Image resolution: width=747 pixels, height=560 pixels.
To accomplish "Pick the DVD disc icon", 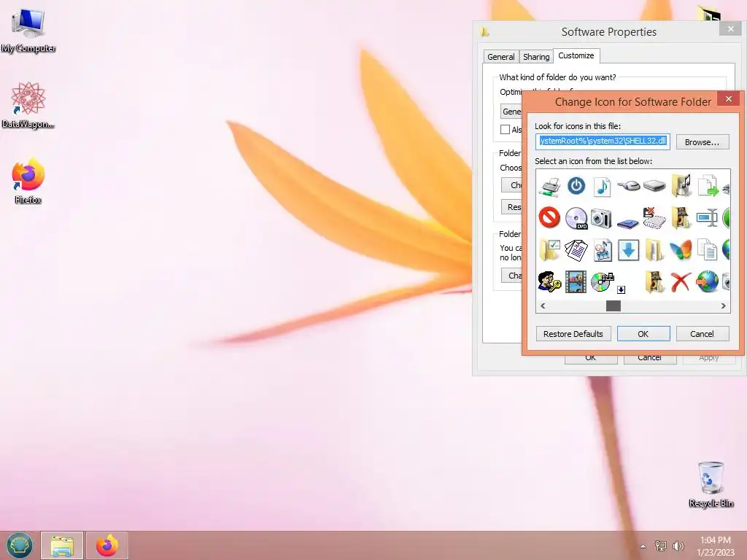I will pos(576,218).
